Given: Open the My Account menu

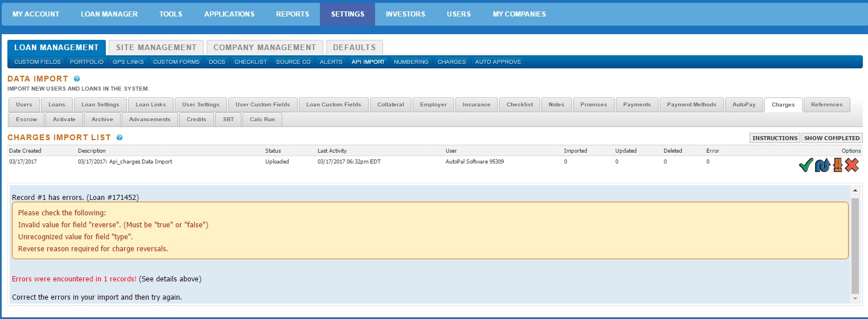Looking at the screenshot, I should pyautogui.click(x=36, y=14).
